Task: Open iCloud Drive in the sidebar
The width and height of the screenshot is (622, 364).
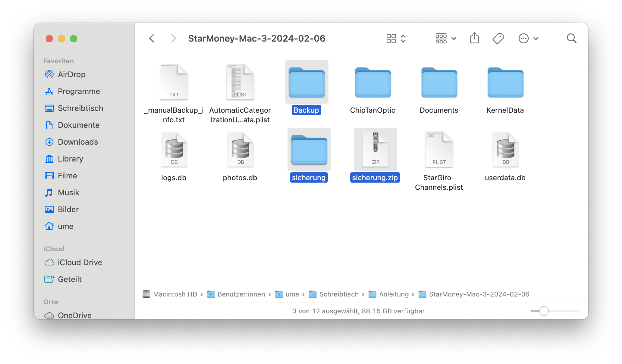Action: pyautogui.click(x=80, y=262)
